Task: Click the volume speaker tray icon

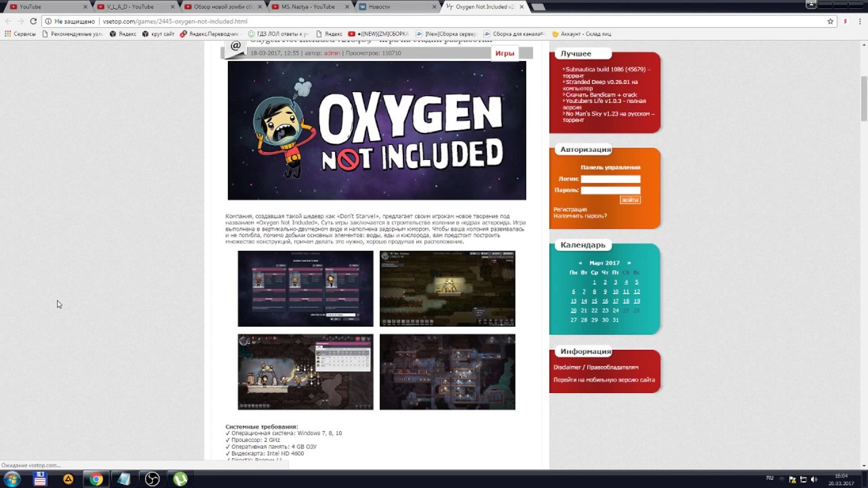Action: tap(814, 479)
